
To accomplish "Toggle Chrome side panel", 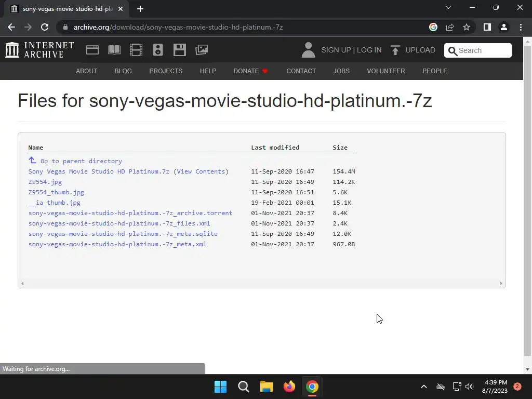I will click(x=487, y=27).
